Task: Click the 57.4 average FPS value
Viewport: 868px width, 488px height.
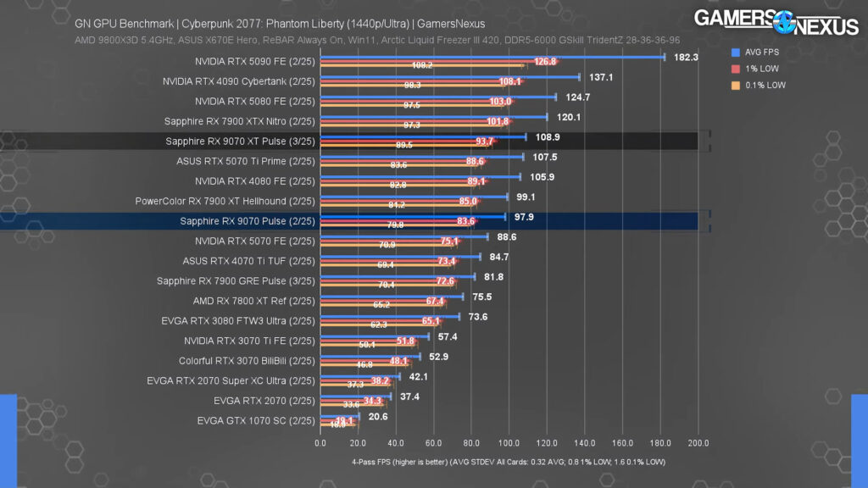Action: (448, 335)
